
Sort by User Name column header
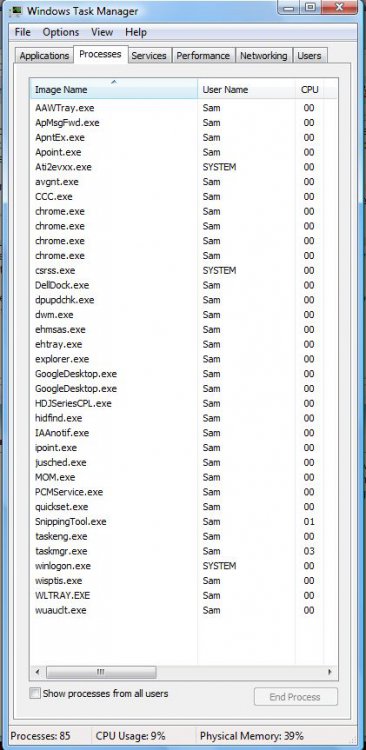(x=246, y=89)
